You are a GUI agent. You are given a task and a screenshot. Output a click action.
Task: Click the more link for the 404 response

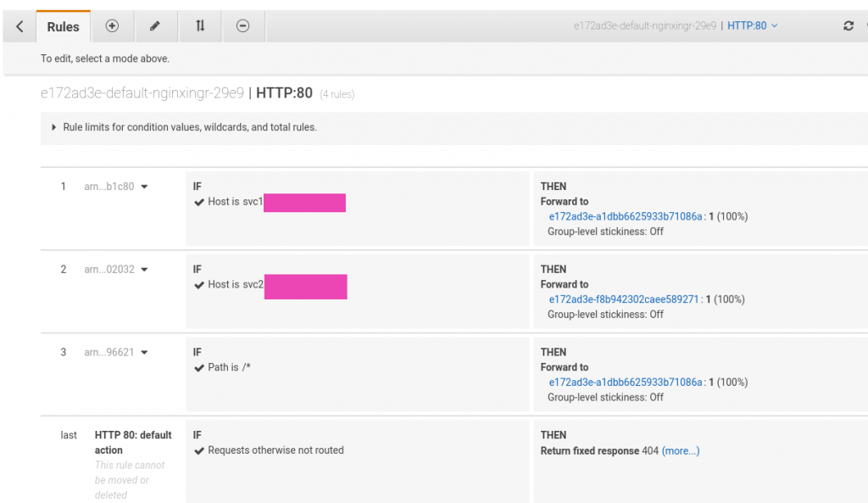[681, 450]
